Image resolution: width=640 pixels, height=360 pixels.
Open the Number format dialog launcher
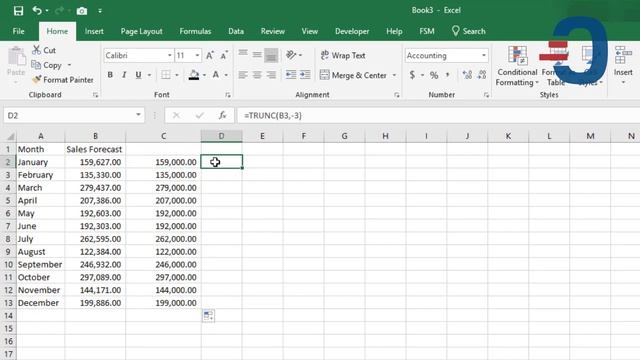point(486,95)
